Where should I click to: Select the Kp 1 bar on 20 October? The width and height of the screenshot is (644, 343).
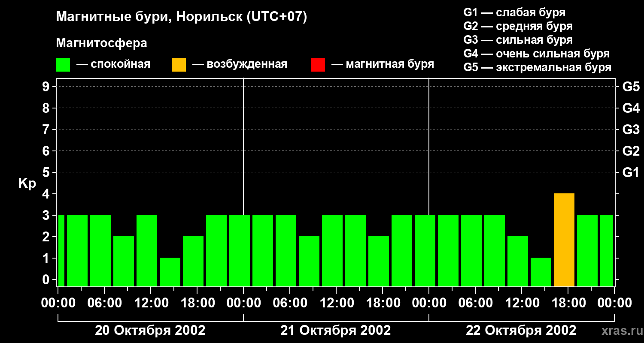170,272
